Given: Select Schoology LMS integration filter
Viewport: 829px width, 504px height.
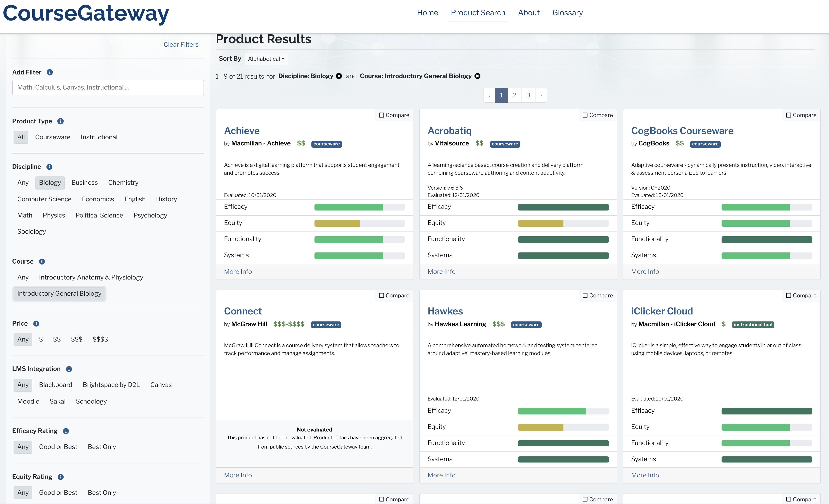Looking at the screenshot, I should tap(91, 401).
